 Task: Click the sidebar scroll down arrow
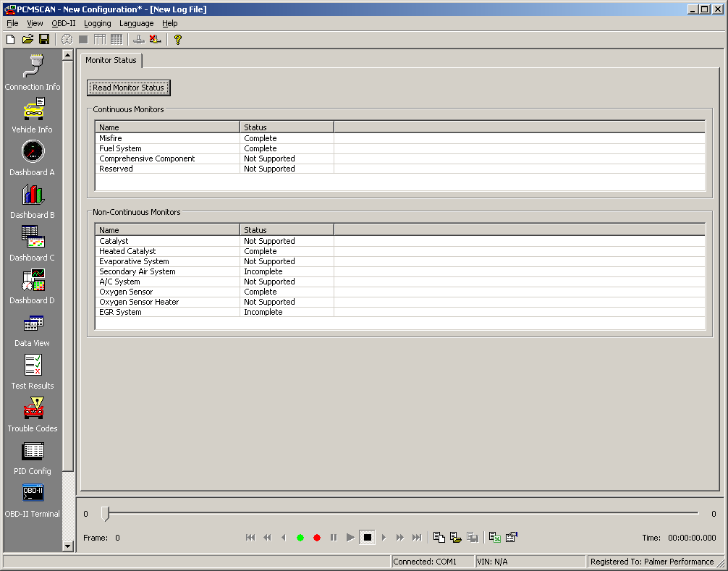pos(68,546)
